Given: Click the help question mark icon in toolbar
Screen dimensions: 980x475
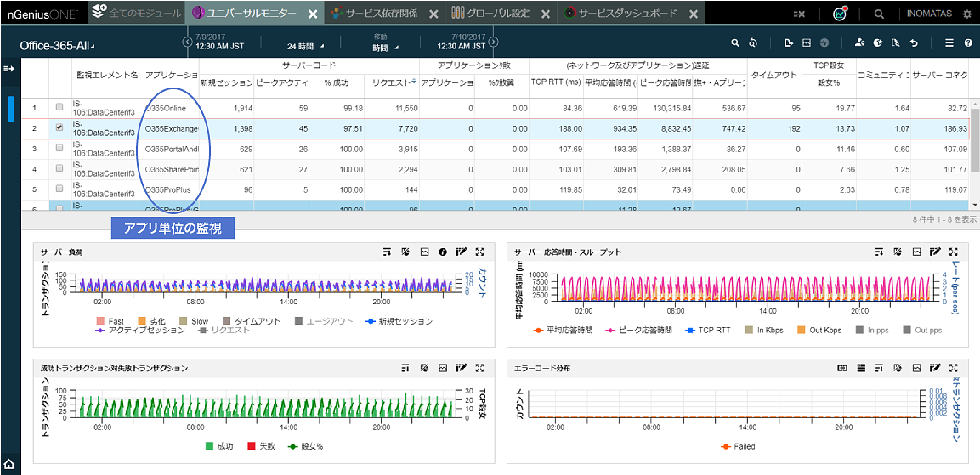Looking at the screenshot, I should tap(968, 42).
